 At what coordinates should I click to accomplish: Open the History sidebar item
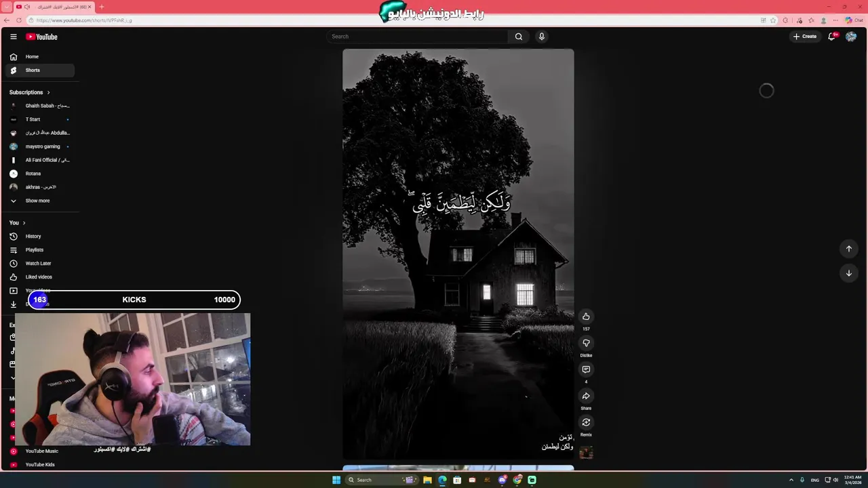pyautogui.click(x=41, y=237)
